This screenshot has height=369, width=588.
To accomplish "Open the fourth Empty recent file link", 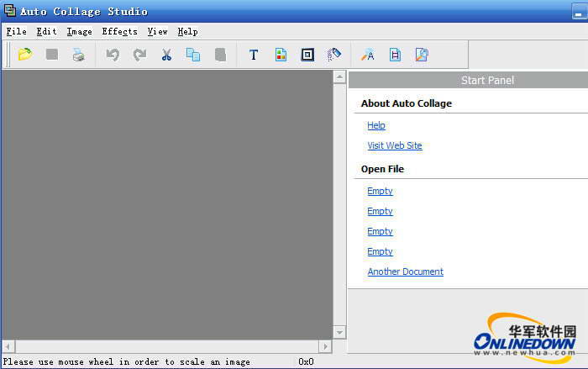I will click(380, 251).
